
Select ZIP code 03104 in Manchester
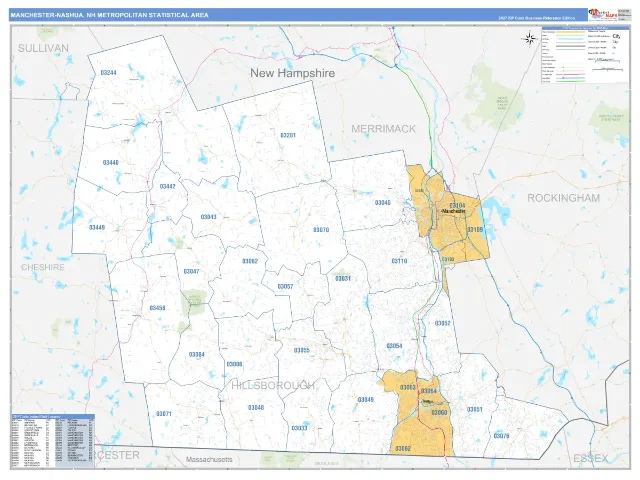coord(457,206)
